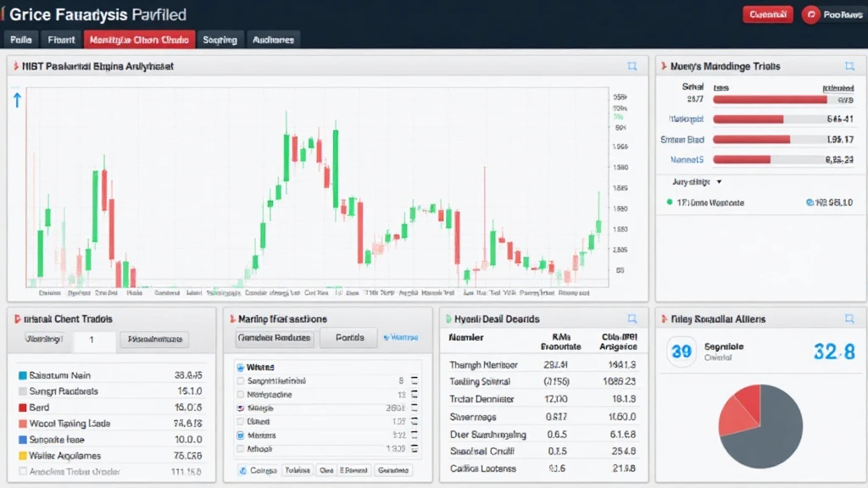Click the circled 39 badge
Image resolution: width=868 pixels, height=488 pixels.
point(682,352)
